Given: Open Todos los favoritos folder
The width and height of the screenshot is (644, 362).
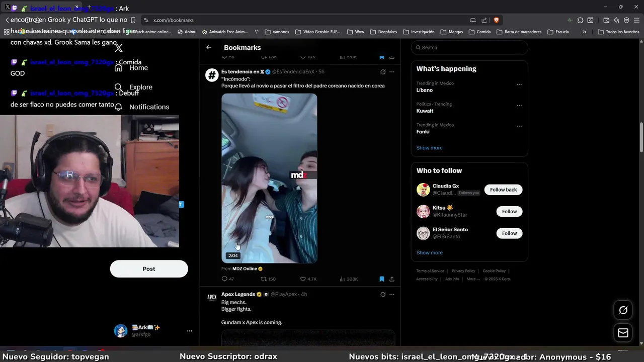Looking at the screenshot, I should pos(618,32).
